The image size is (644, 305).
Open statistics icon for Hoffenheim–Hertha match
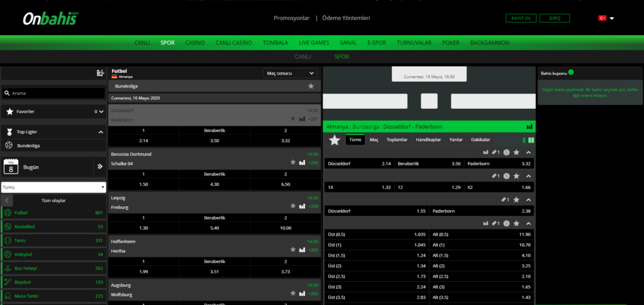coord(303,250)
